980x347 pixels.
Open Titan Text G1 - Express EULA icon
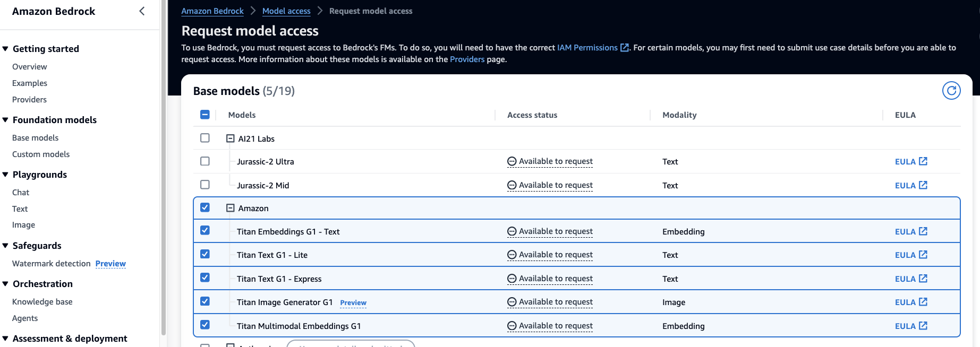pyautogui.click(x=923, y=279)
